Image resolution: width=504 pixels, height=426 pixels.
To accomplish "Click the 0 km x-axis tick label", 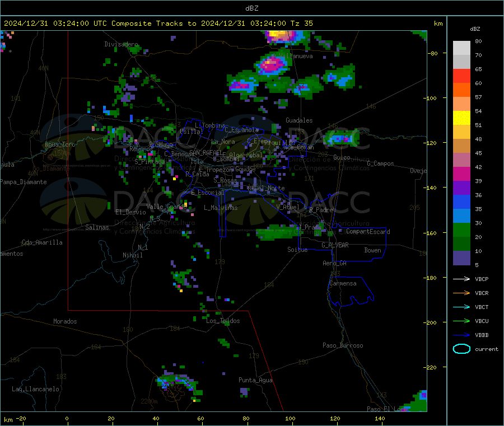I will [x=67, y=418].
